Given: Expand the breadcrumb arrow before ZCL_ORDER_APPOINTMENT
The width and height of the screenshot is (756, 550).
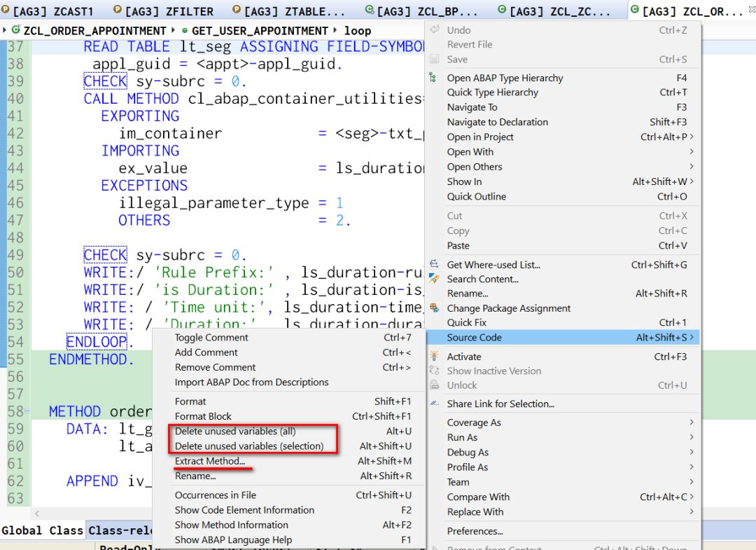Looking at the screenshot, I should click(4, 30).
